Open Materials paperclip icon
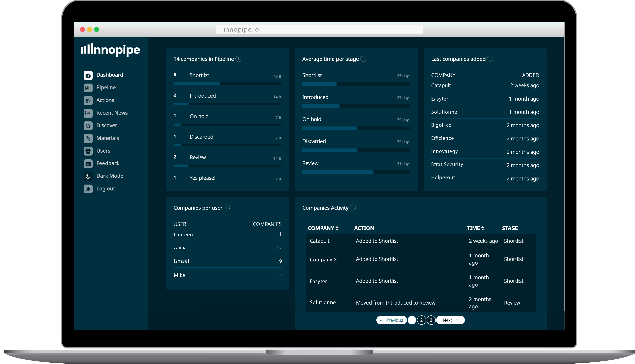Screen dimensions: 635x364 (x=88, y=138)
